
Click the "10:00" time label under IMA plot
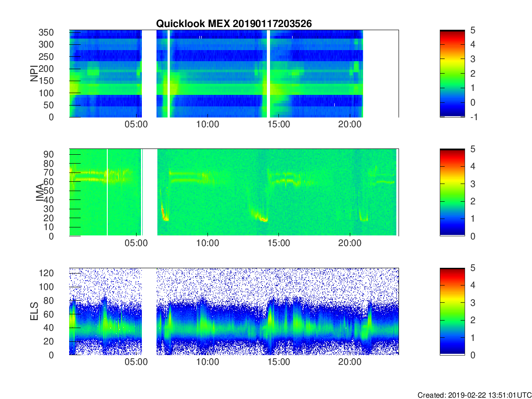pyautogui.click(x=207, y=244)
